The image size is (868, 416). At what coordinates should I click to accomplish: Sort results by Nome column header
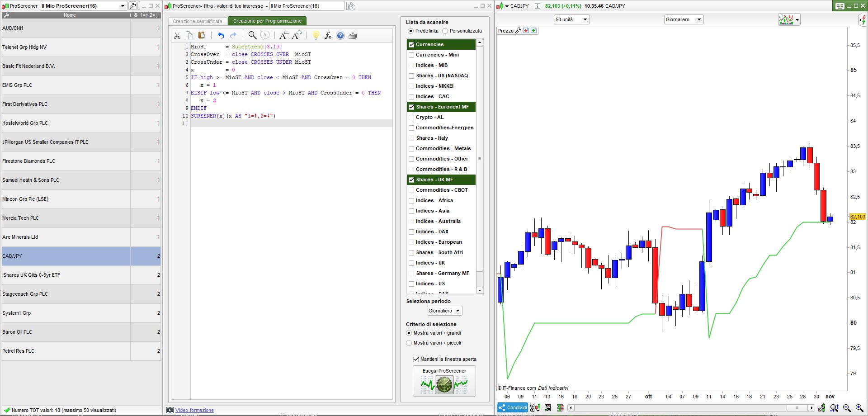point(70,15)
